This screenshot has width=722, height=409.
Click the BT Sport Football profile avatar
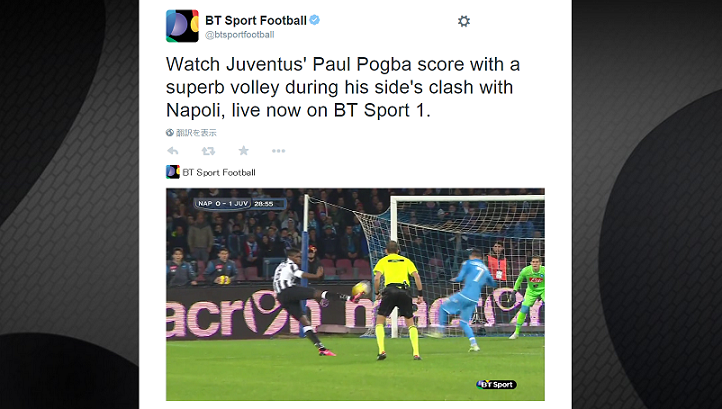click(182, 26)
